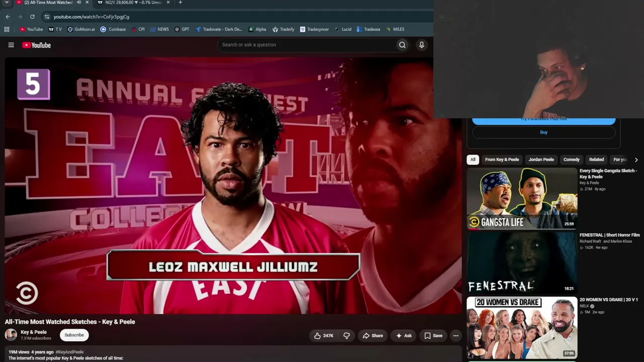The height and width of the screenshot is (362, 644).
Task: Open the 20 Women vs Drake thumbnail
Action: (x=522, y=327)
